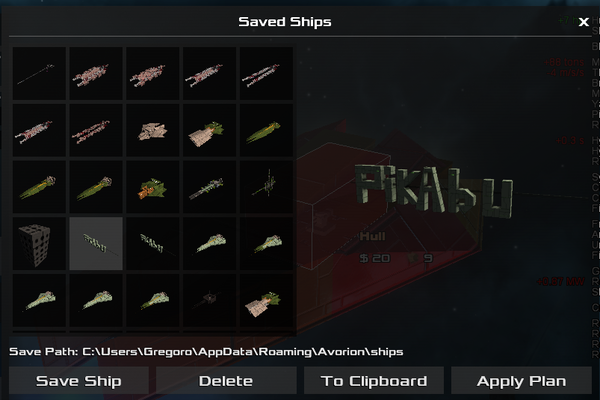Click the Apply Plan button

point(521,380)
